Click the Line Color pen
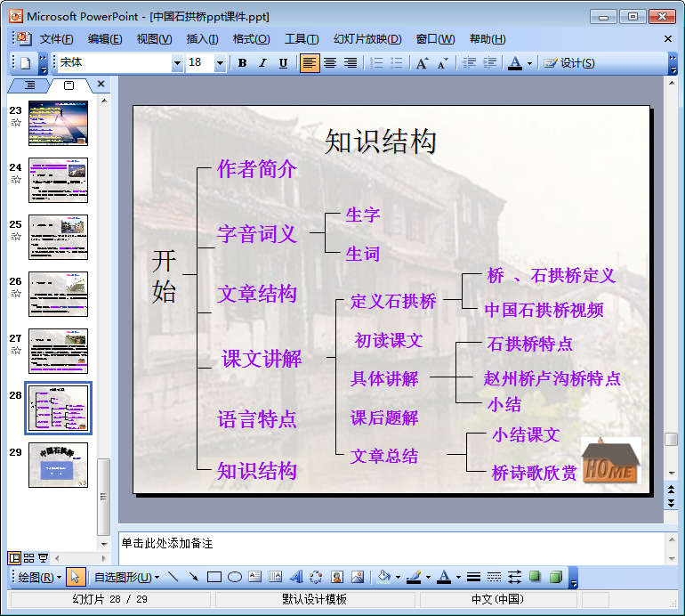The height and width of the screenshot is (616, 685). click(x=414, y=577)
